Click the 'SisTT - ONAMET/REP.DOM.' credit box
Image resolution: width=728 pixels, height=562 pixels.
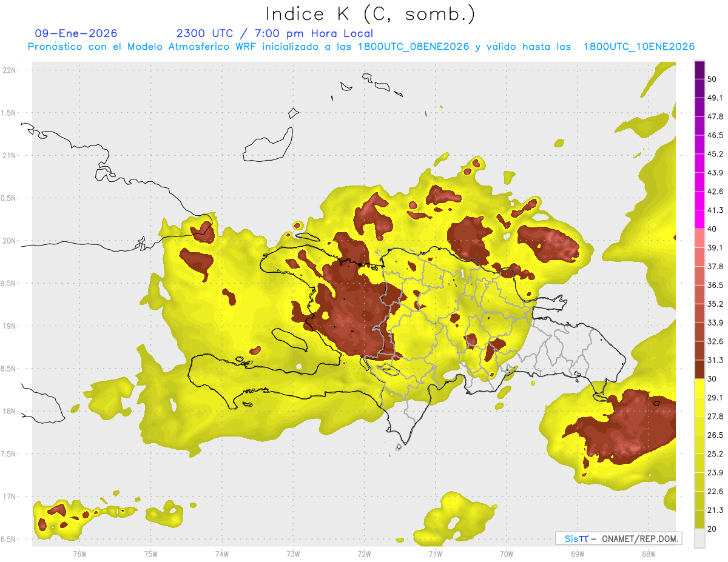click(x=618, y=538)
